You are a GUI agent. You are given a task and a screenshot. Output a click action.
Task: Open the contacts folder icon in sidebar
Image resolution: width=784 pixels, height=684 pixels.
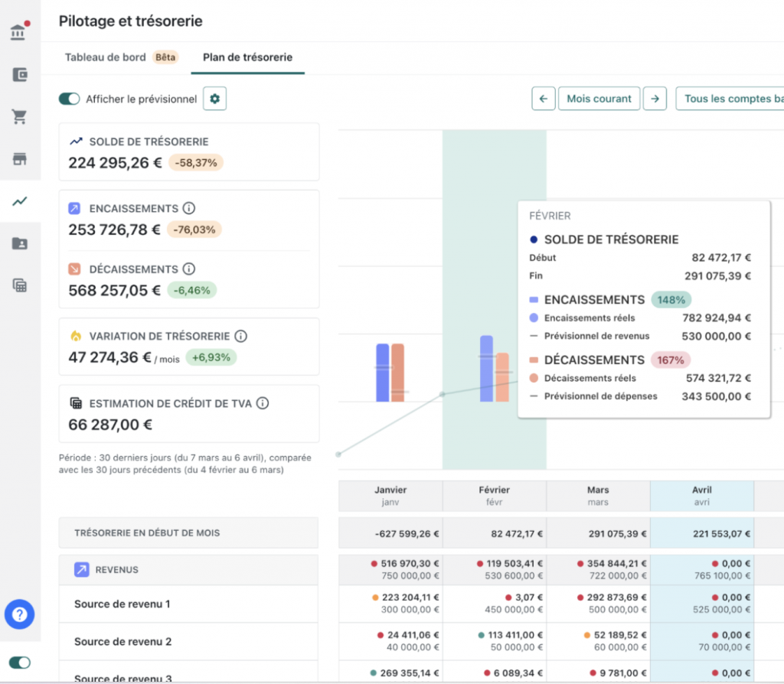20,243
